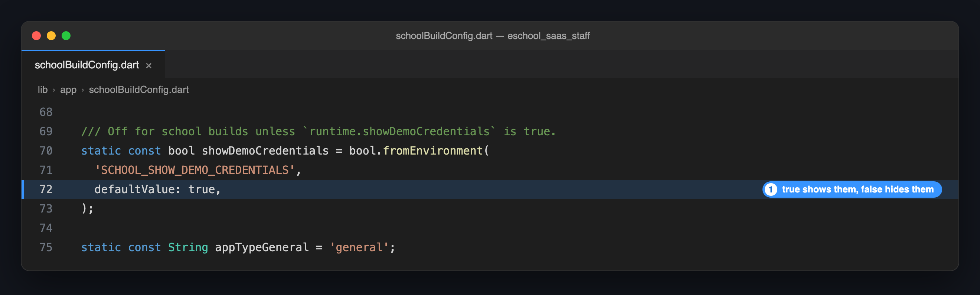980x295 pixels.
Task: Click the showDemoCredentials variable name
Action: click(265, 151)
